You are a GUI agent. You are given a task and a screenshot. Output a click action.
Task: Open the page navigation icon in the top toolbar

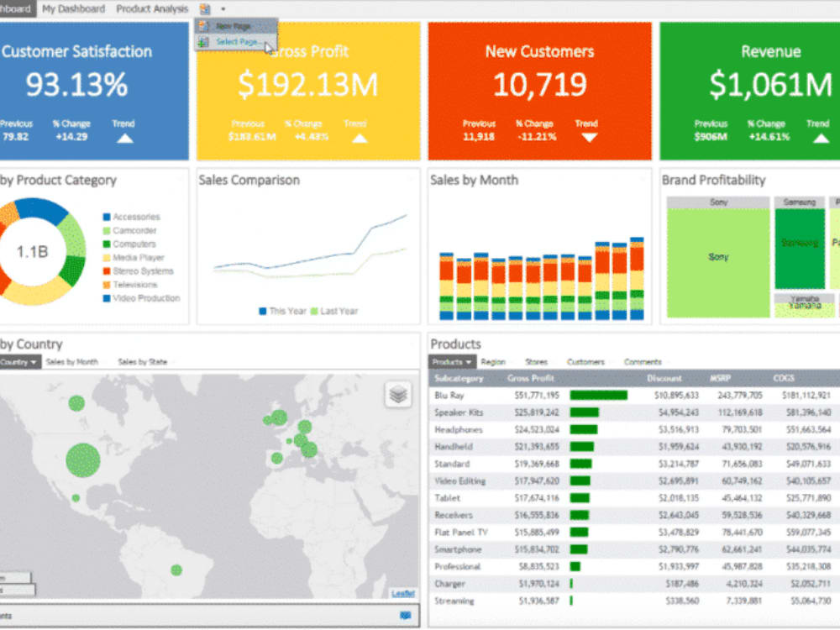point(204,8)
